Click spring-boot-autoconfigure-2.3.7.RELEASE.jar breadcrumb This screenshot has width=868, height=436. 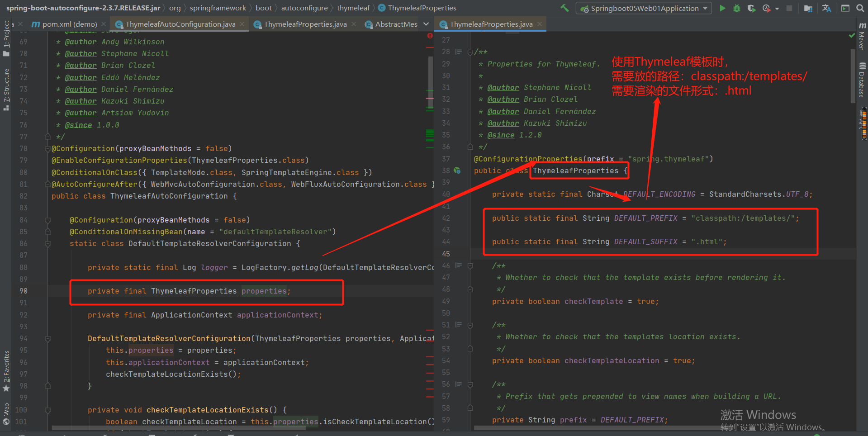pos(83,8)
